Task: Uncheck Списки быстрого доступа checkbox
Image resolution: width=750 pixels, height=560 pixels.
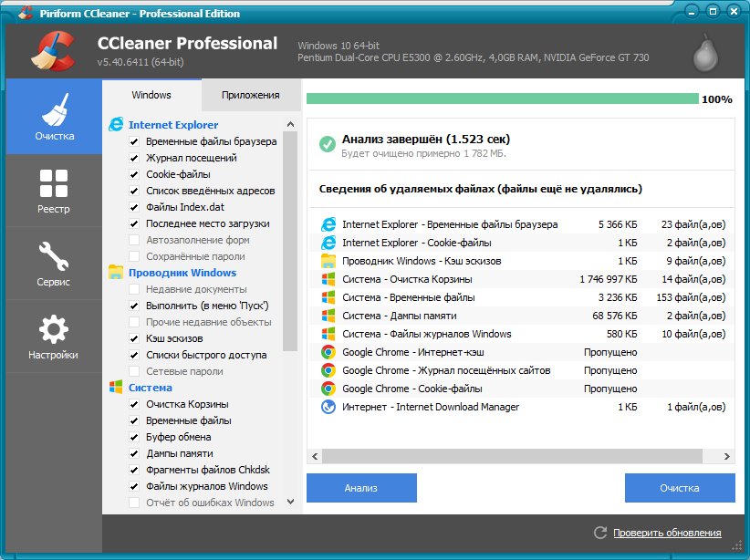Action: pyautogui.click(x=134, y=355)
